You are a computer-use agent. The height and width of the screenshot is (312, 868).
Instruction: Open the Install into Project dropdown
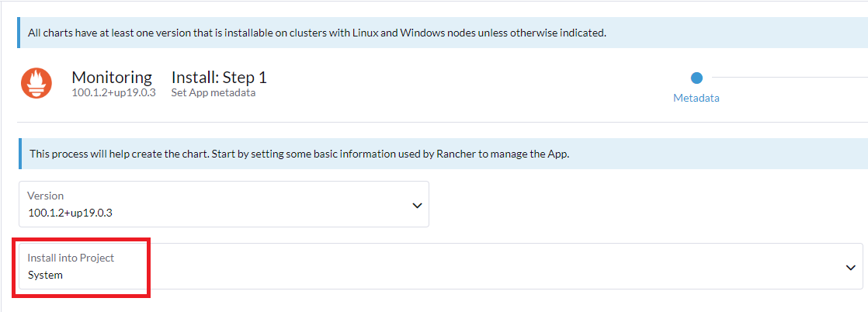tap(440, 266)
